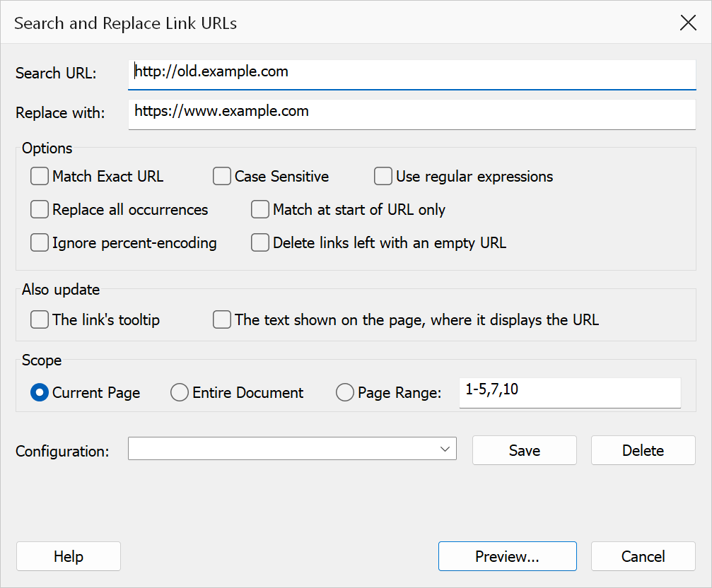Select the Page Range radio button
Screen dimensions: 712x588
click(x=344, y=392)
